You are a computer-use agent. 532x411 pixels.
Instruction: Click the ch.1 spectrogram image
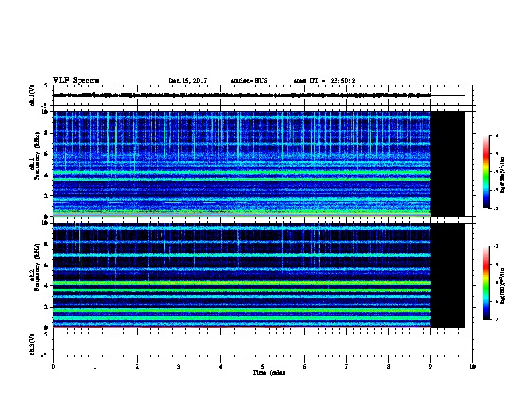(x=242, y=164)
